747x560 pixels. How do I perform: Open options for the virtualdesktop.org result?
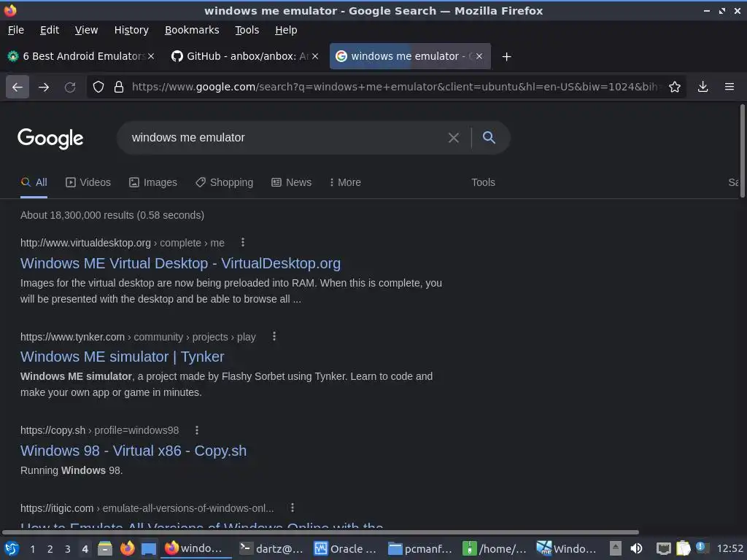pos(243,242)
